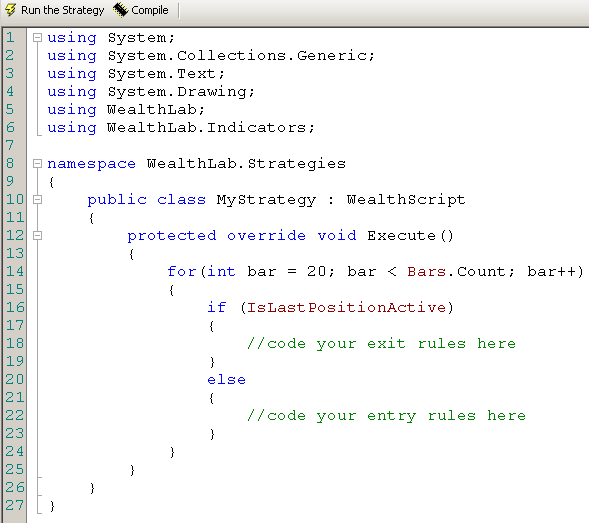Click the class name 'MyStrategy'
The height and width of the screenshot is (523, 589).
pos(266,200)
